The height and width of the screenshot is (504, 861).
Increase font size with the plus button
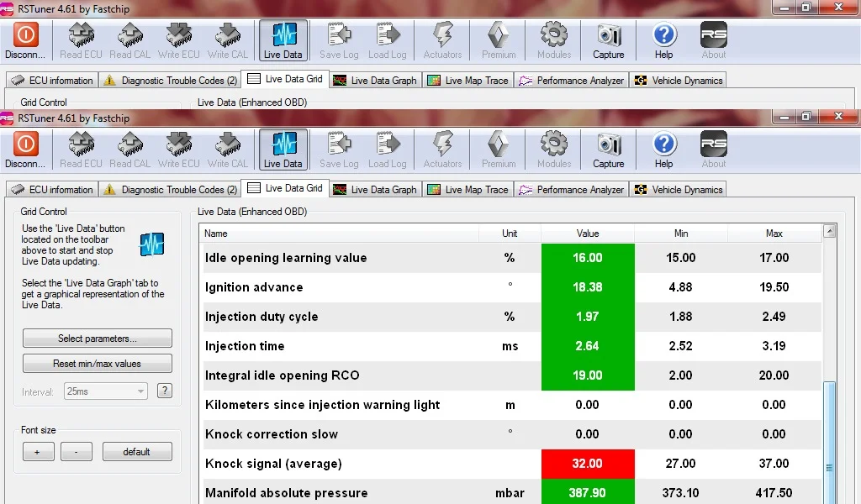[x=38, y=452]
